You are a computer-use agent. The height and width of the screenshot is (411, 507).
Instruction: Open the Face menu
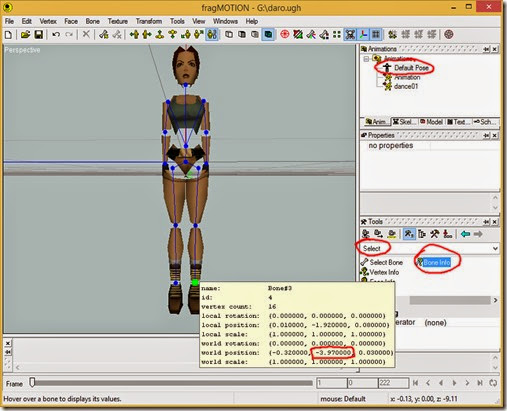point(71,21)
